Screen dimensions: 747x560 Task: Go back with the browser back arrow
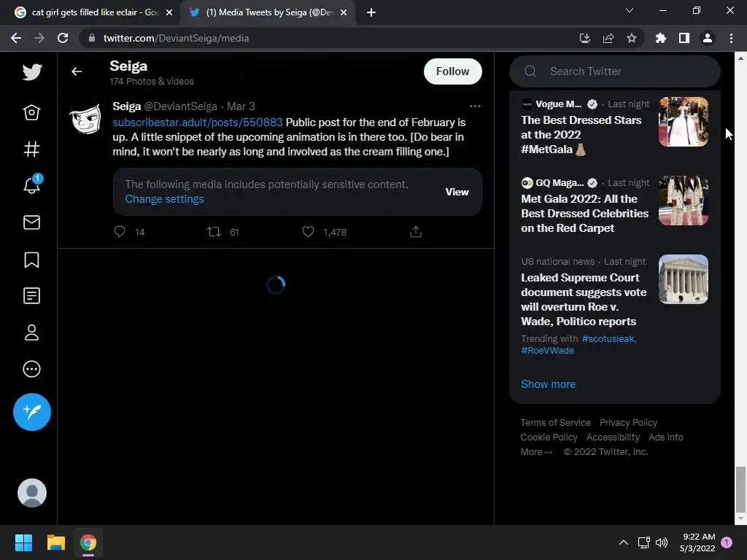pyautogui.click(x=16, y=38)
